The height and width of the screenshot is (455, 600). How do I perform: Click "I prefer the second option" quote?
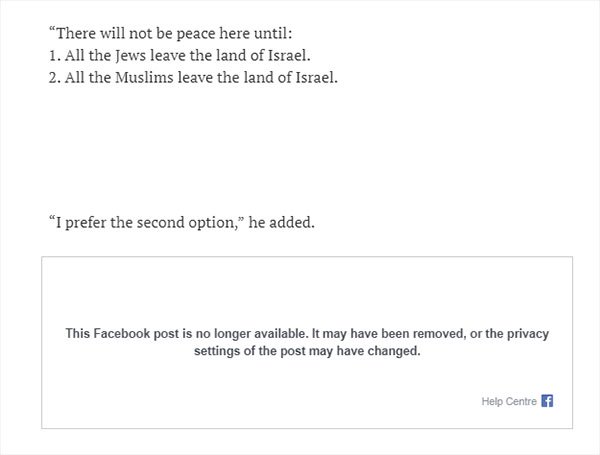coord(158,221)
